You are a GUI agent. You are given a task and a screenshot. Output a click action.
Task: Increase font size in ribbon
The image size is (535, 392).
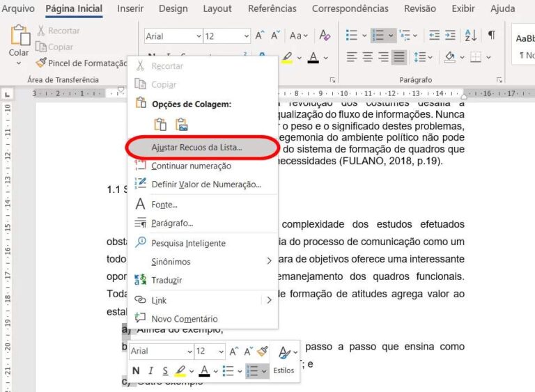260,36
